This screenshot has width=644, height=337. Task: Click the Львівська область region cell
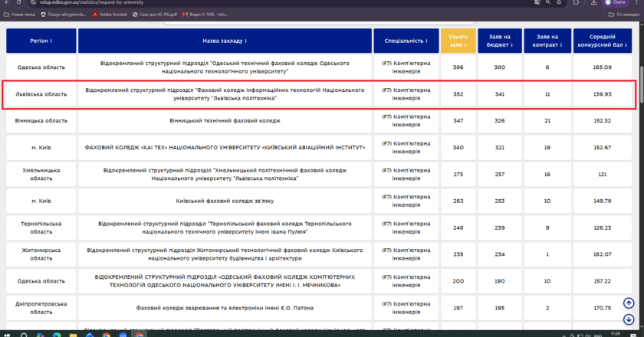pyautogui.click(x=41, y=94)
